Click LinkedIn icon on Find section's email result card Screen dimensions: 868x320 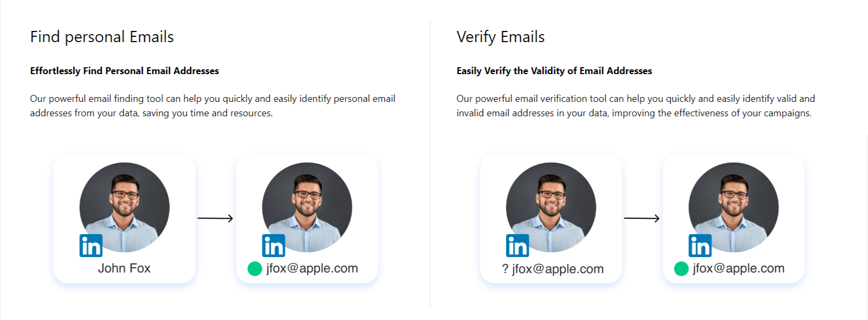274,245
